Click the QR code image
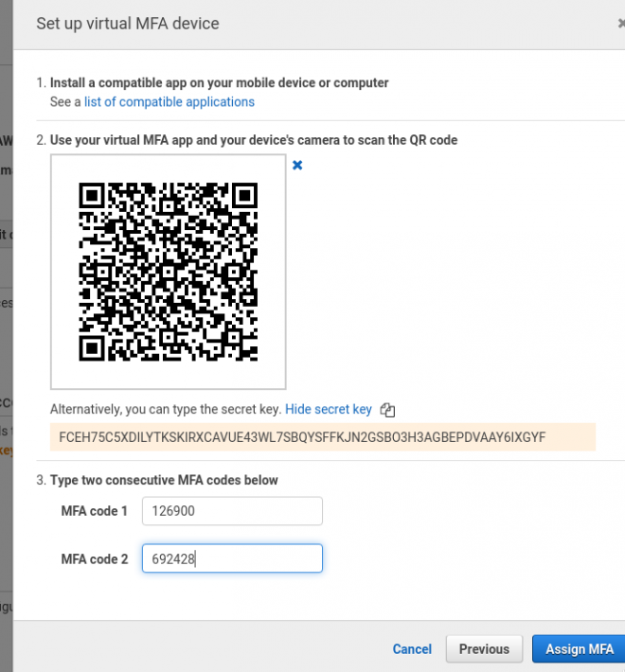Viewport: 625px width, 672px height. tap(168, 272)
